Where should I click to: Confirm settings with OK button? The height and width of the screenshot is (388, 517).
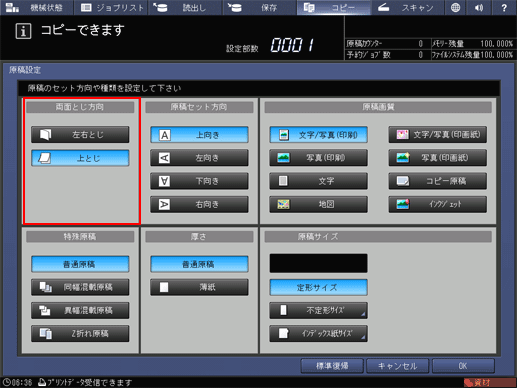point(463,366)
